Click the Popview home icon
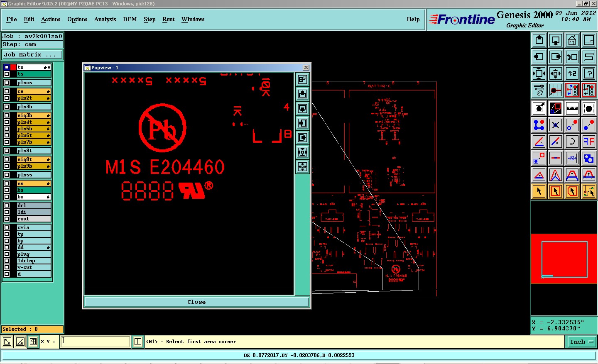Screen dimensions: 598x364 [302, 80]
